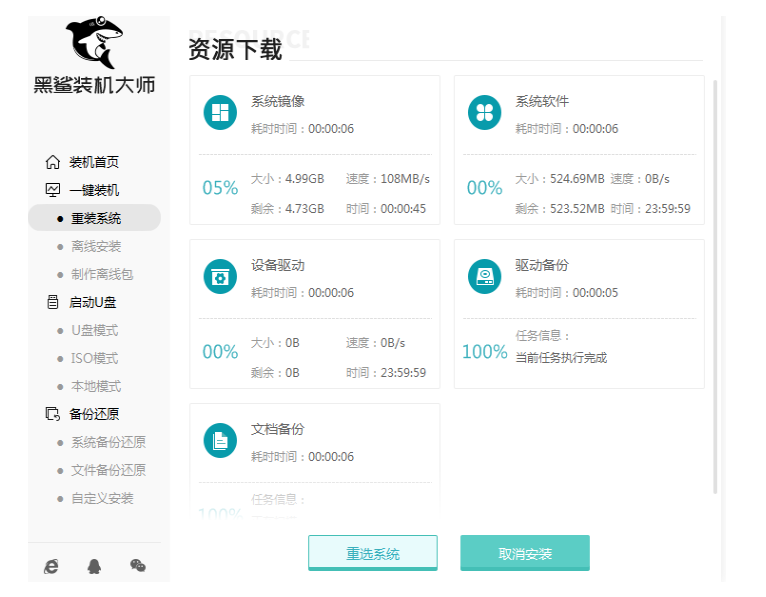Click the 设备驱动 gear icon
The width and height of the screenshot is (766, 597).
click(x=220, y=277)
